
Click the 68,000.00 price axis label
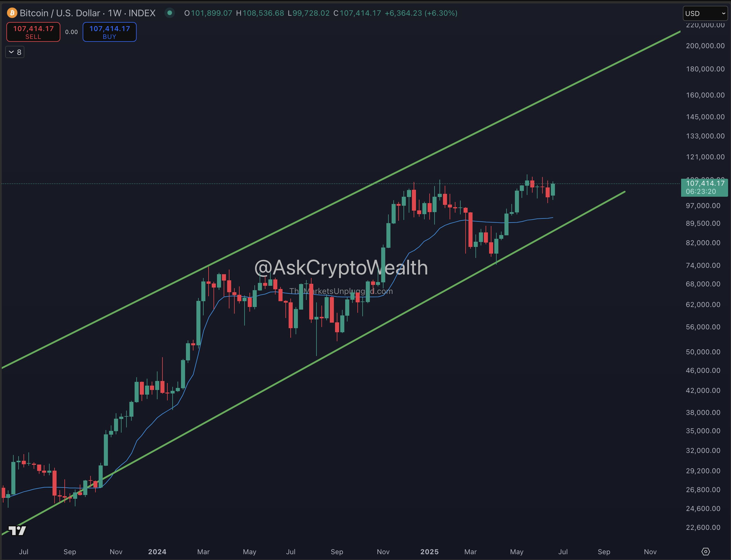703,284
